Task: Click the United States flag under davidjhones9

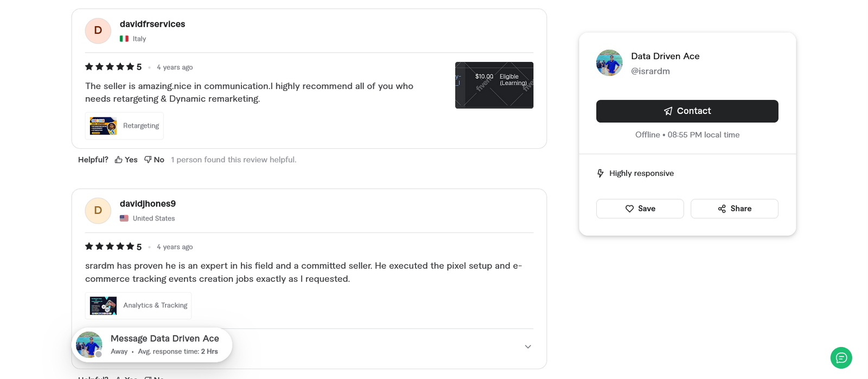Action: (x=124, y=218)
